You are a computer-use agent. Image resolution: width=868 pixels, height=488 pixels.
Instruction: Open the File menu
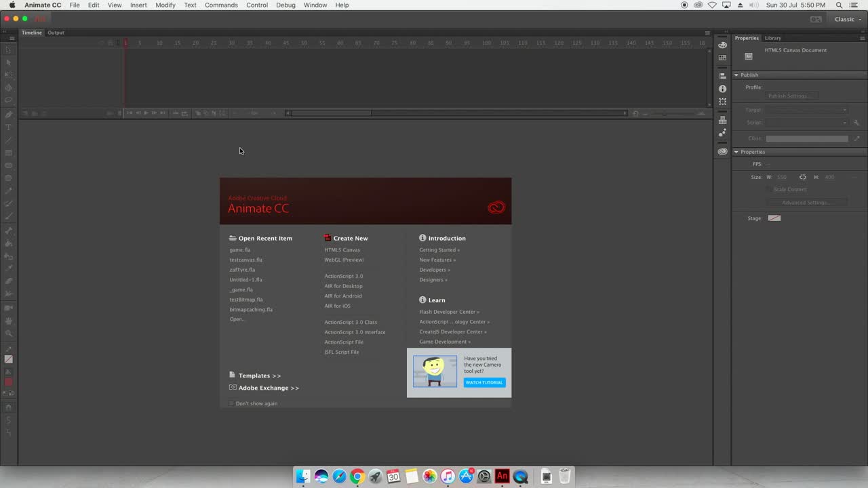tap(75, 5)
